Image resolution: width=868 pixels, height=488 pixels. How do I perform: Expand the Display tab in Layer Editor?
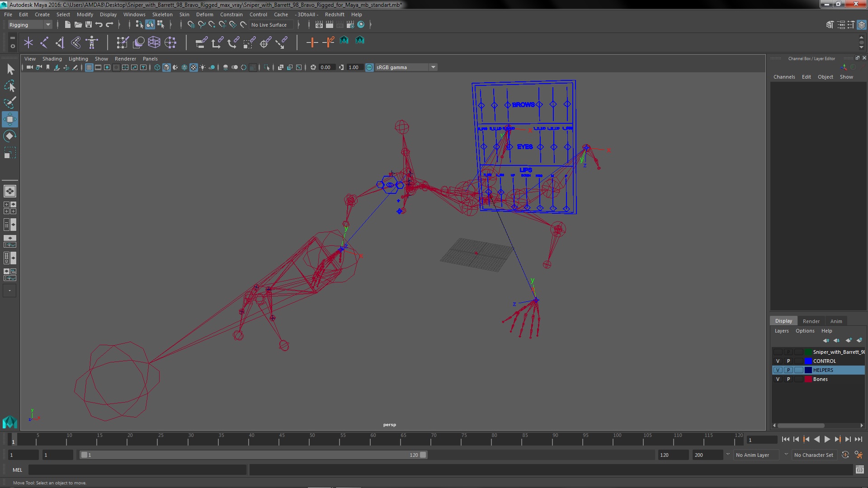point(783,320)
